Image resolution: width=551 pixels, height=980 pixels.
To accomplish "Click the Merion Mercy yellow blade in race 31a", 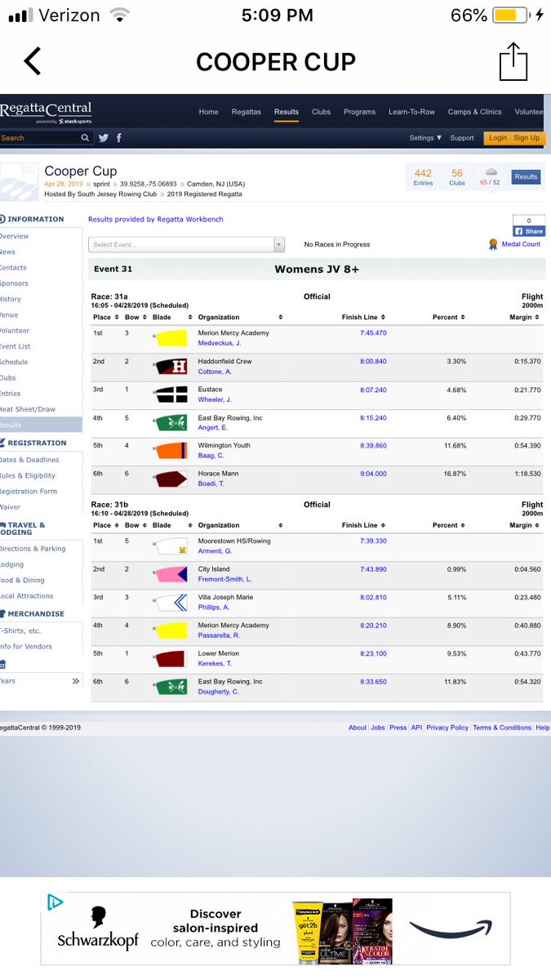I will click(x=170, y=338).
